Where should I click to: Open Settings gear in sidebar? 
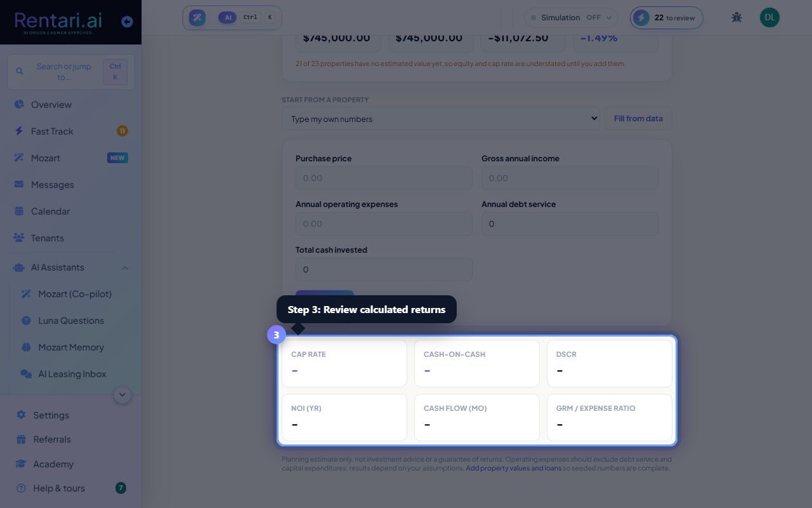[x=21, y=415]
